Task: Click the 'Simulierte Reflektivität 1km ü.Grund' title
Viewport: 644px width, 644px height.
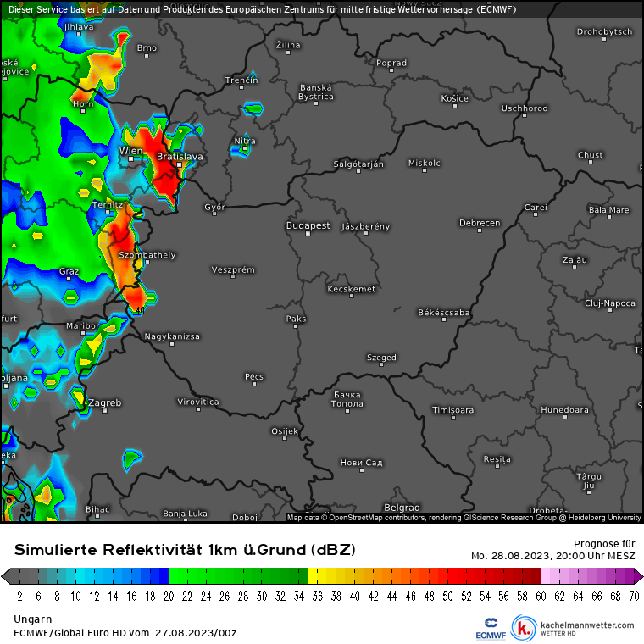Action: tap(185, 550)
